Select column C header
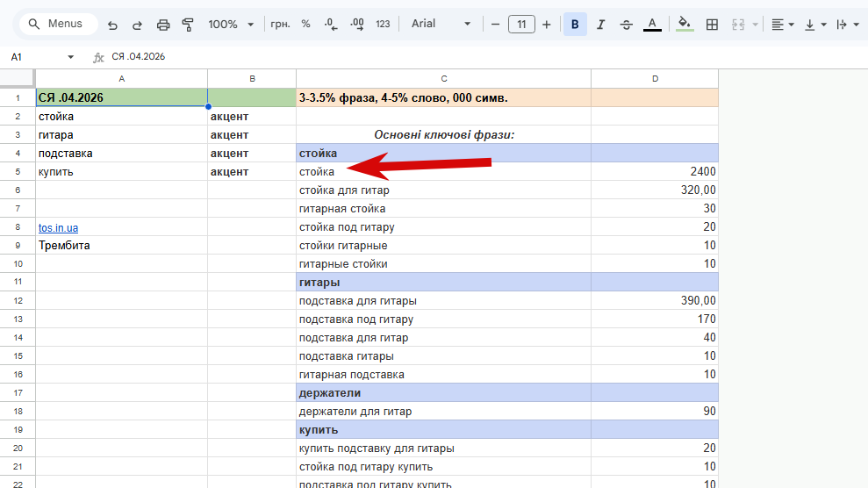Screen dimensions: 868x488 (x=443, y=79)
